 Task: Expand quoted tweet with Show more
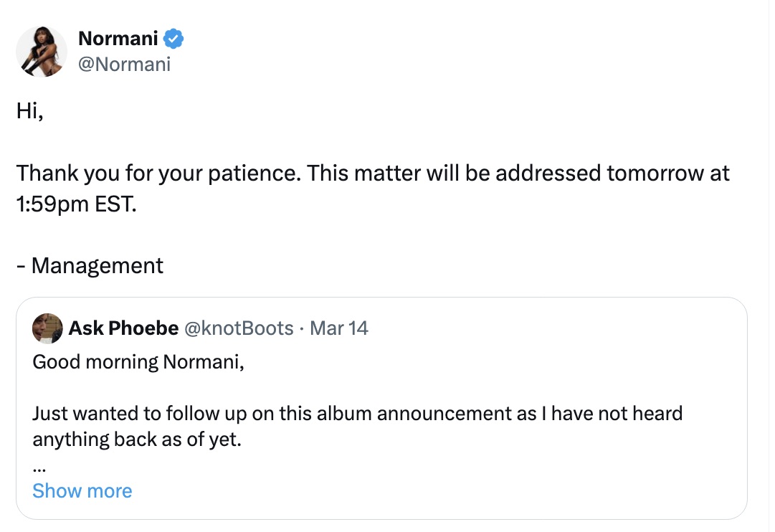82,491
